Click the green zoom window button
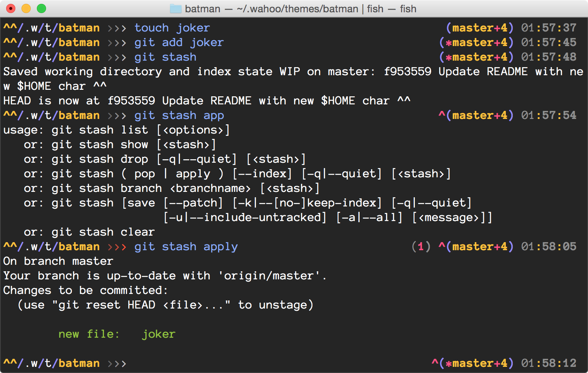This screenshot has width=588, height=373. 41,8
